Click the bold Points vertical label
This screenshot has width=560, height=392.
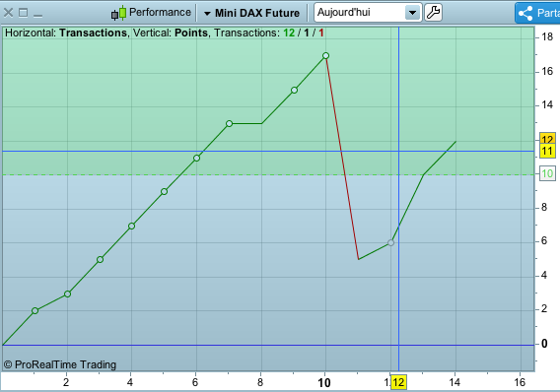point(191,33)
